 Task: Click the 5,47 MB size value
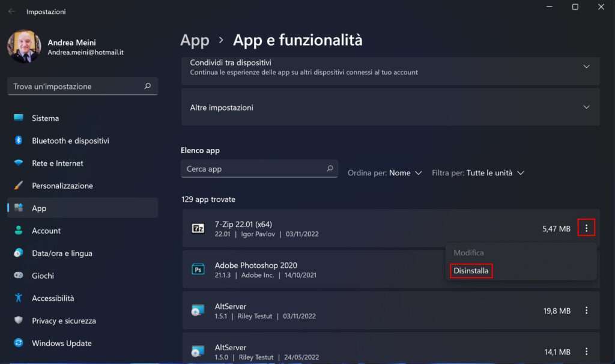(x=556, y=229)
